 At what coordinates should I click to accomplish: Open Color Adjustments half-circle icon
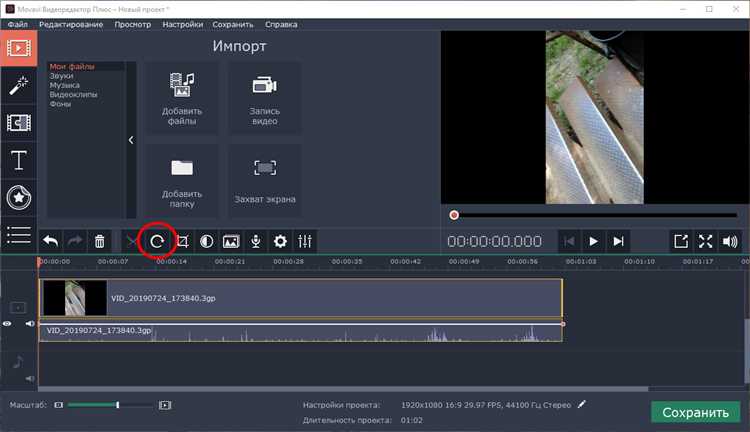206,241
